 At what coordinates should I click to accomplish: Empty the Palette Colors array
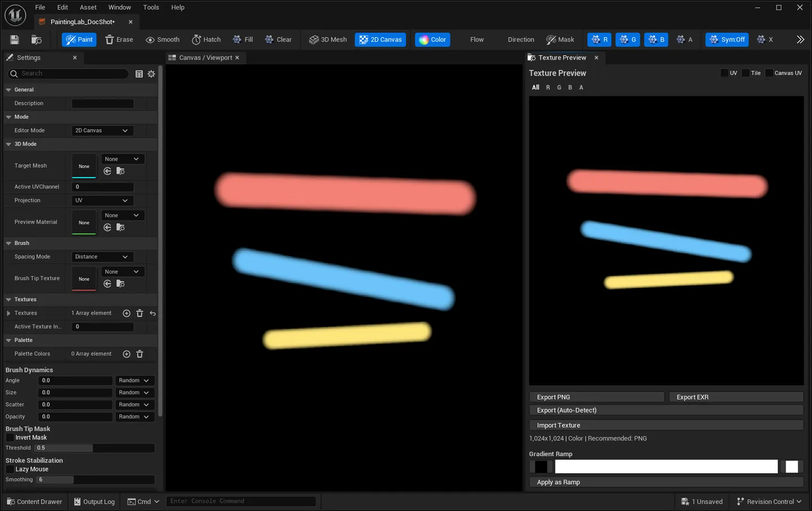(x=140, y=354)
